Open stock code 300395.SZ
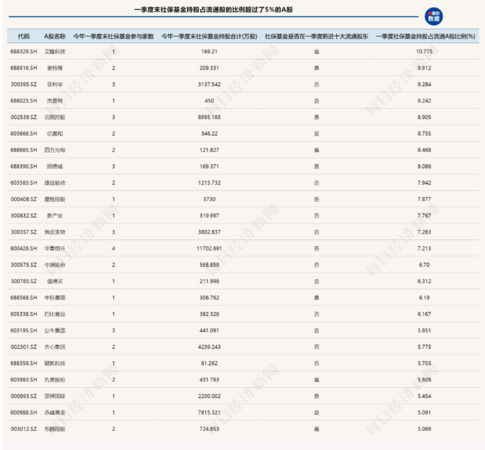This screenshot has height=450, width=485. (x=24, y=84)
